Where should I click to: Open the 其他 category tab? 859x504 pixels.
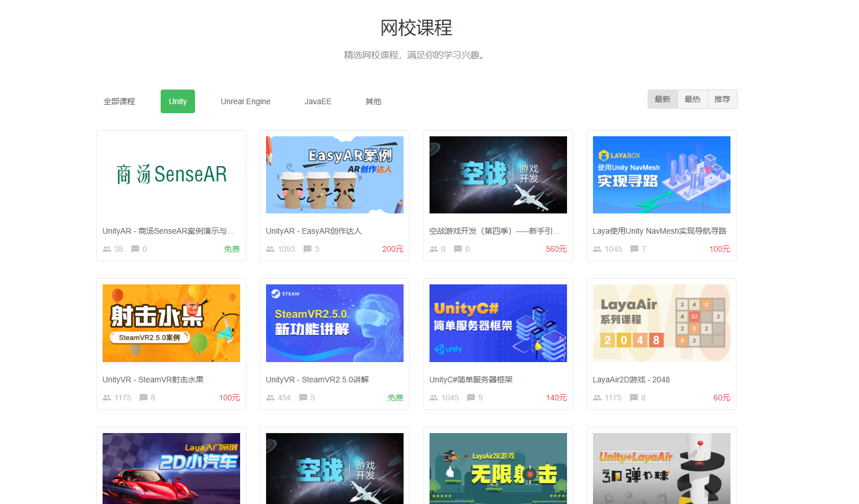(373, 101)
